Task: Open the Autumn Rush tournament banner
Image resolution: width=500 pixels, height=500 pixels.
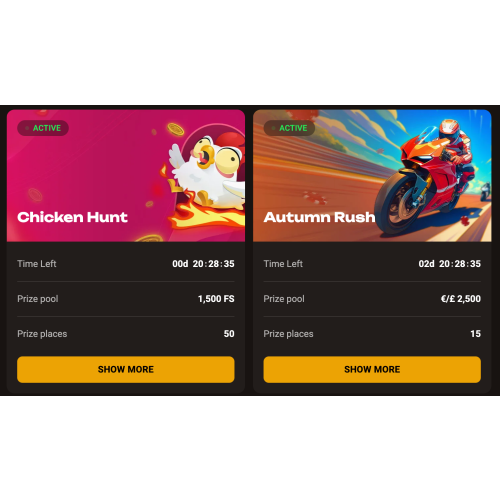Action: coord(372,176)
